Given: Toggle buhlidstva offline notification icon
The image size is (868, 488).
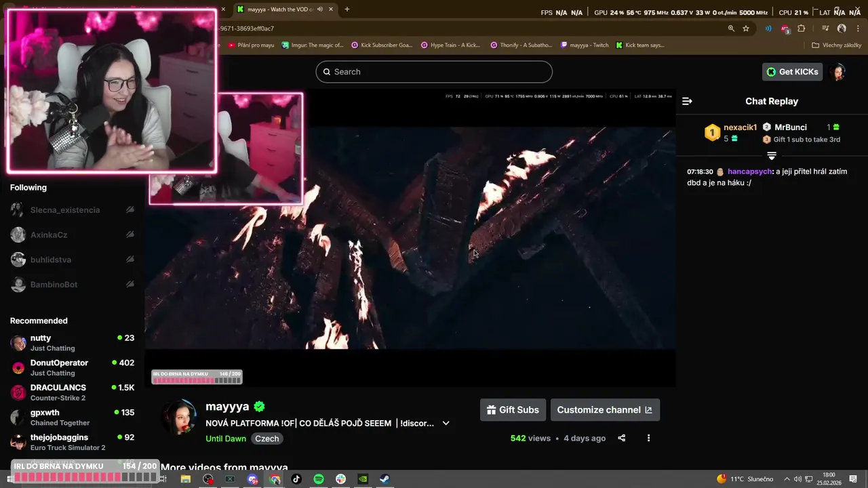Looking at the screenshot, I should click(130, 260).
